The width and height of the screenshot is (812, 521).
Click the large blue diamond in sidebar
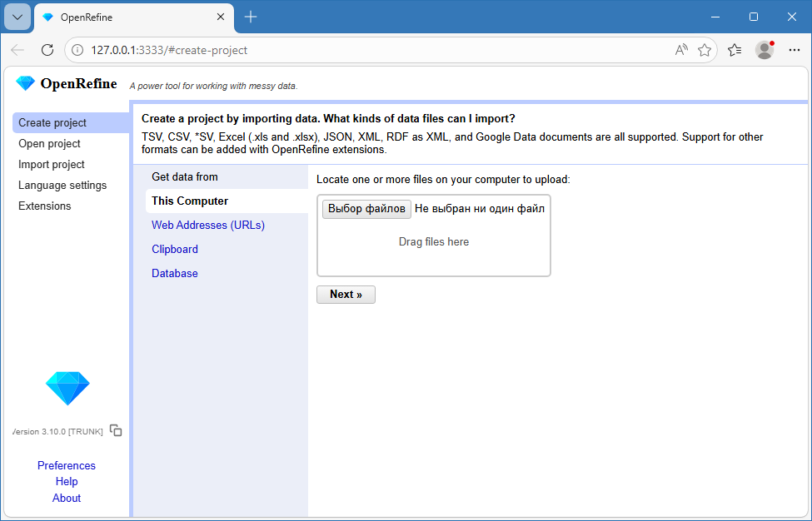67,388
